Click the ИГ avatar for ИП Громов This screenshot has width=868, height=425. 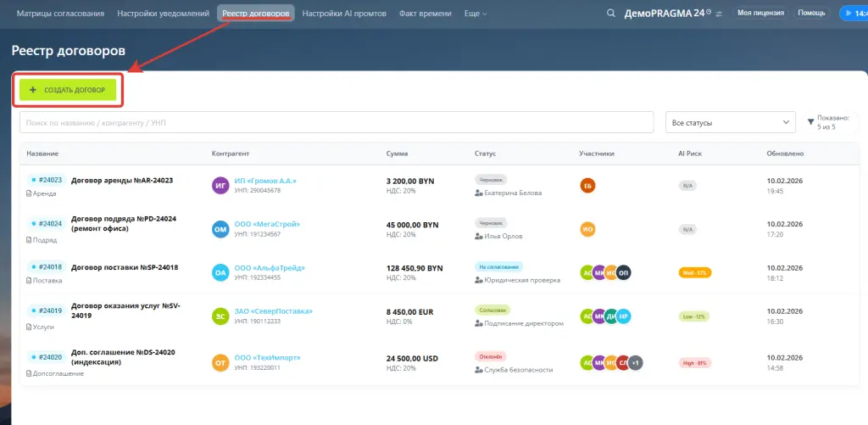click(x=220, y=185)
